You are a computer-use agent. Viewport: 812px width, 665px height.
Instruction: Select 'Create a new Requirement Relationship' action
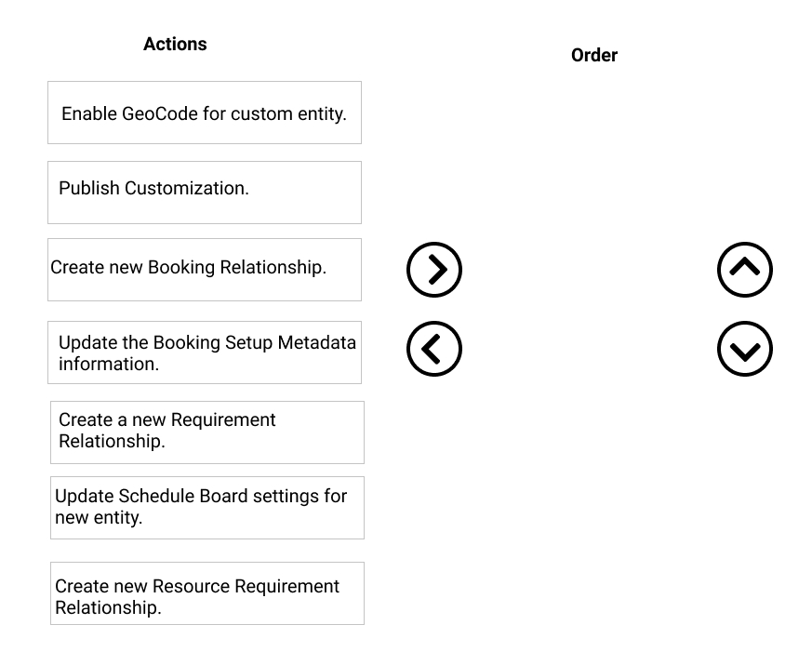[x=207, y=432]
